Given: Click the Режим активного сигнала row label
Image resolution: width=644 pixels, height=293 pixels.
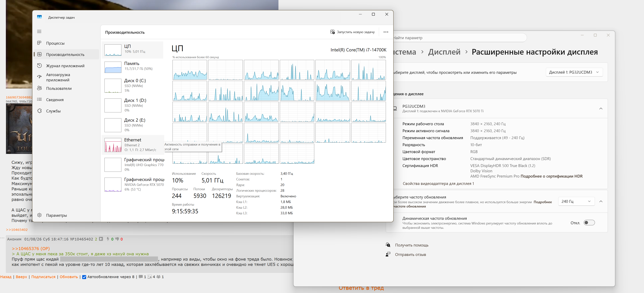Looking at the screenshot, I should coord(426,131).
